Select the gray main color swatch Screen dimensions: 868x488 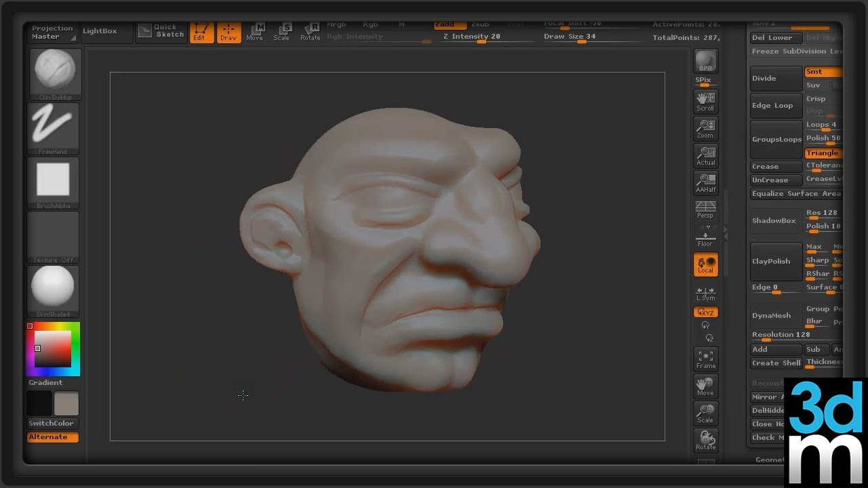tap(66, 403)
